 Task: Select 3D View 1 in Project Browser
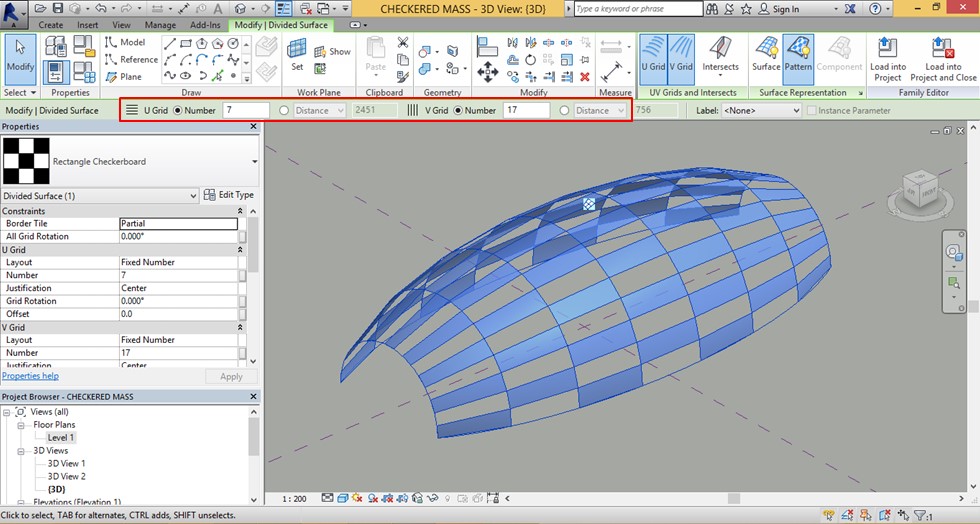pyautogui.click(x=66, y=463)
